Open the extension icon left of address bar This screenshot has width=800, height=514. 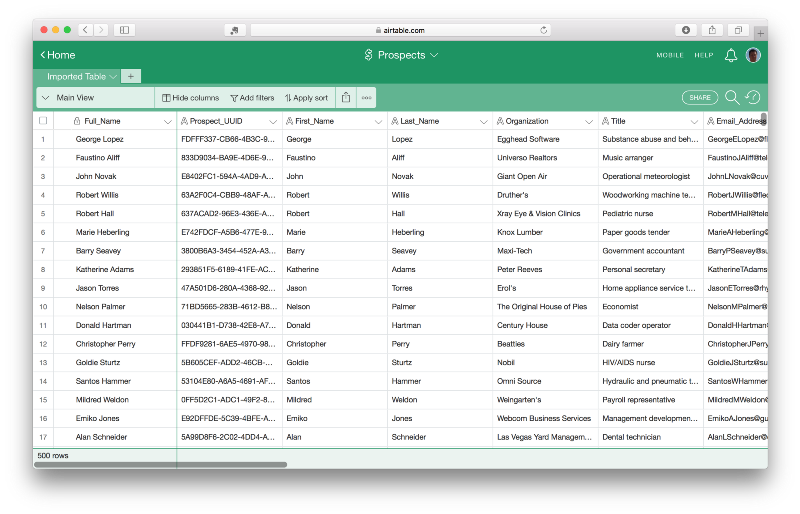(234, 30)
